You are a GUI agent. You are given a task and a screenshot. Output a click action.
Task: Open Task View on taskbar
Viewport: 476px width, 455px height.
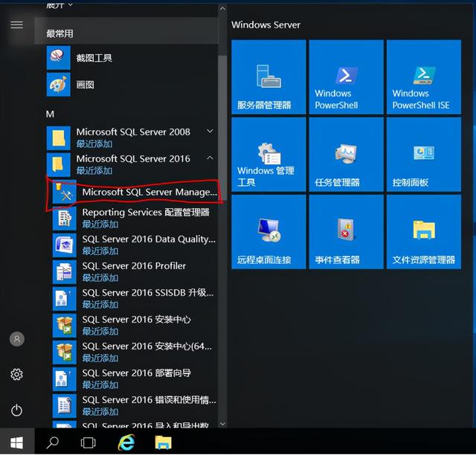click(x=89, y=442)
